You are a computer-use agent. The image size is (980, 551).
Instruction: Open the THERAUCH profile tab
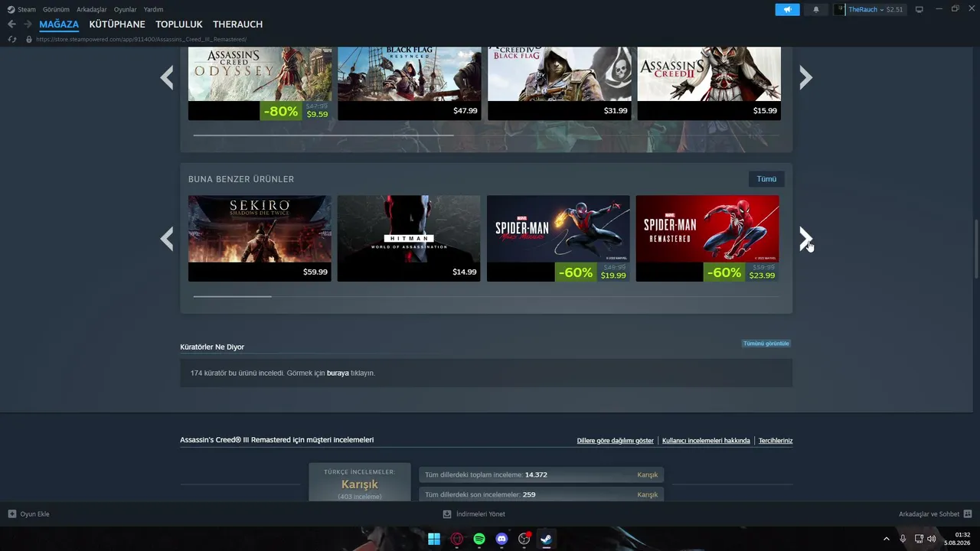coord(237,24)
